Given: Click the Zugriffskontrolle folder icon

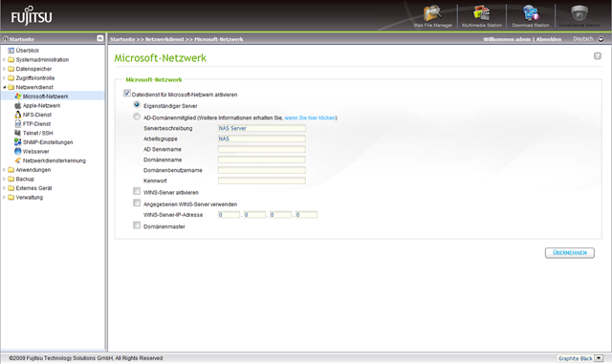Looking at the screenshot, I should pyautogui.click(x=11, y=78).
